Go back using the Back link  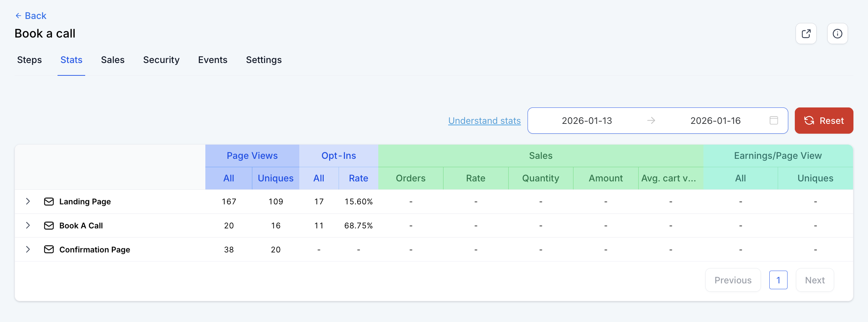31,16
